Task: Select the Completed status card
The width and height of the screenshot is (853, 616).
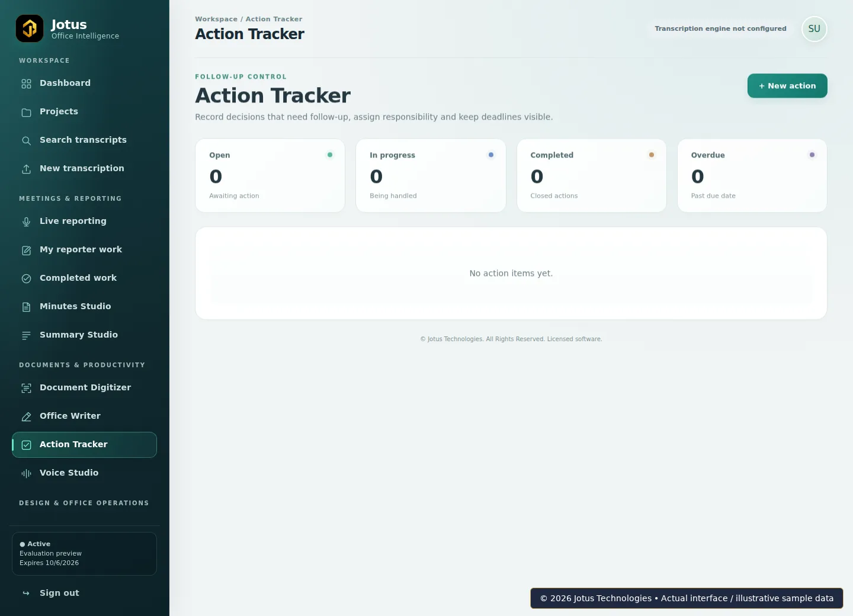Action: click(x=592, y=175)
